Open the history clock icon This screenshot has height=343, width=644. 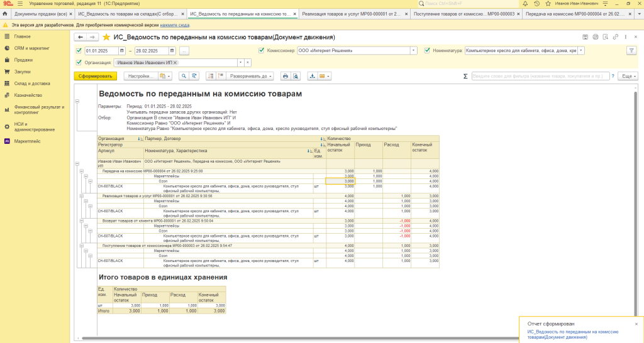536,4
